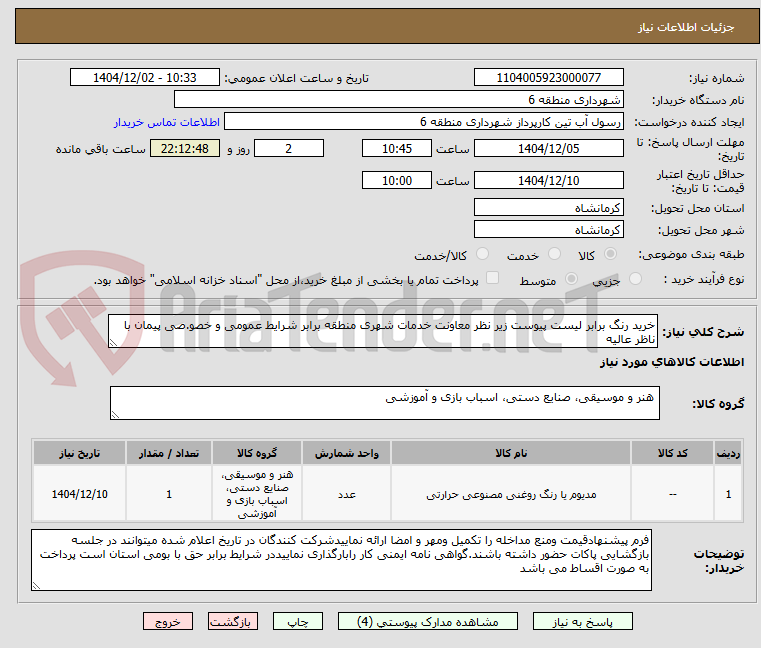761x648 pixels.
Task: Click the کد کالا column header
Action: click(x=673, y=453)
